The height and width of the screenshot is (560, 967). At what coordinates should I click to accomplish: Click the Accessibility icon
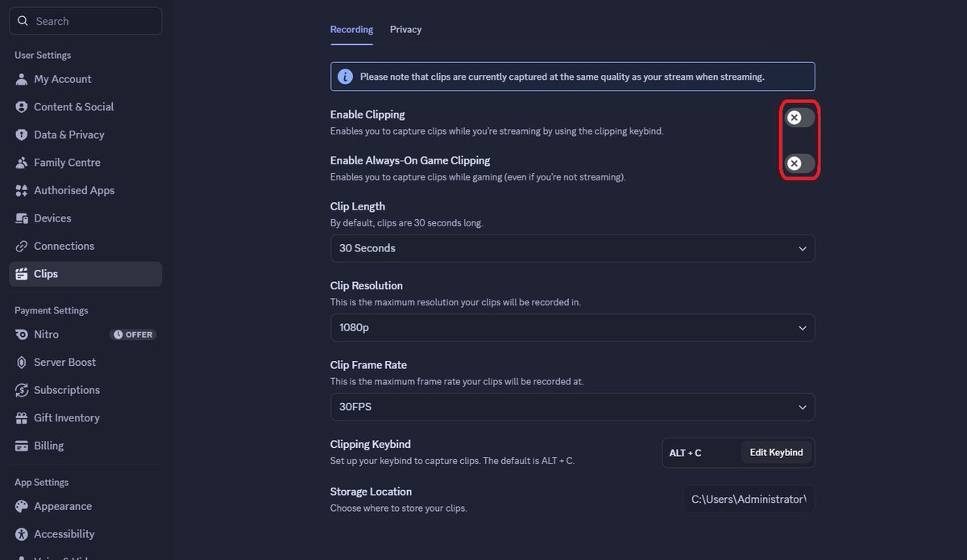coord(22,534)
